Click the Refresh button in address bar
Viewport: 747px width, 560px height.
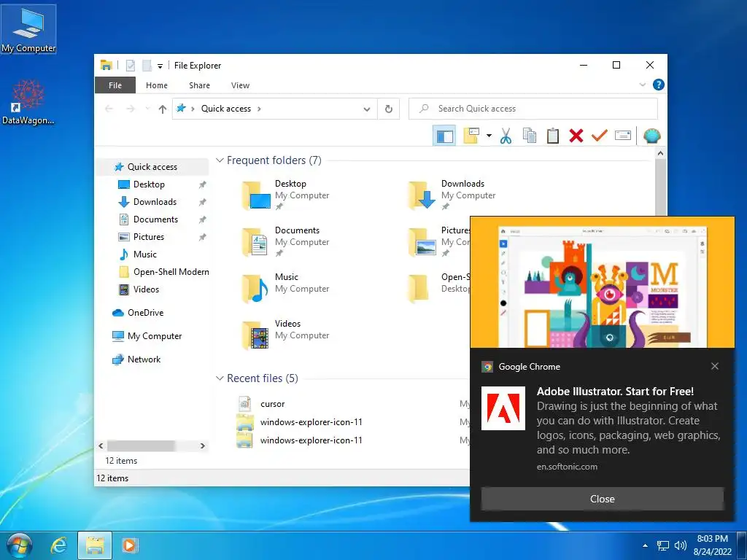tap(389, 109)
